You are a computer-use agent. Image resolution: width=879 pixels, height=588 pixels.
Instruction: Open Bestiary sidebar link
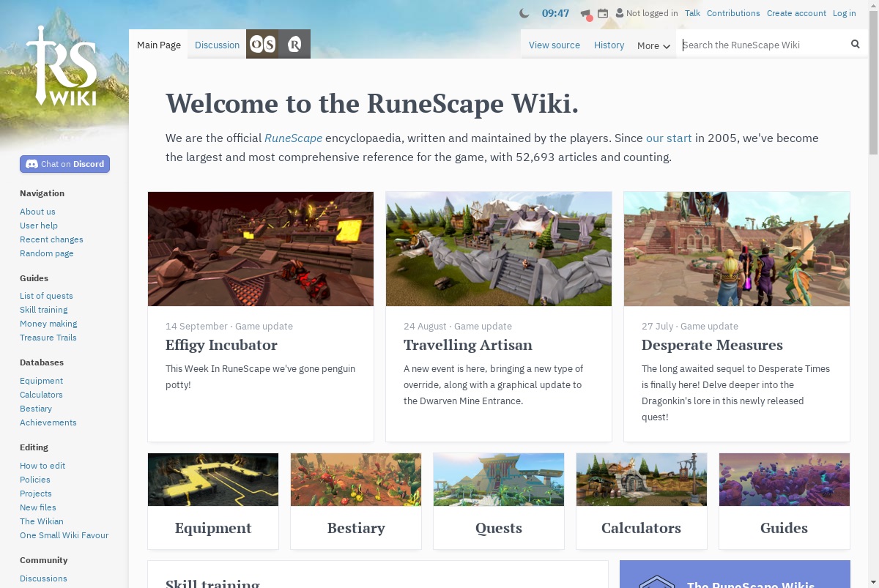(36, 409)
